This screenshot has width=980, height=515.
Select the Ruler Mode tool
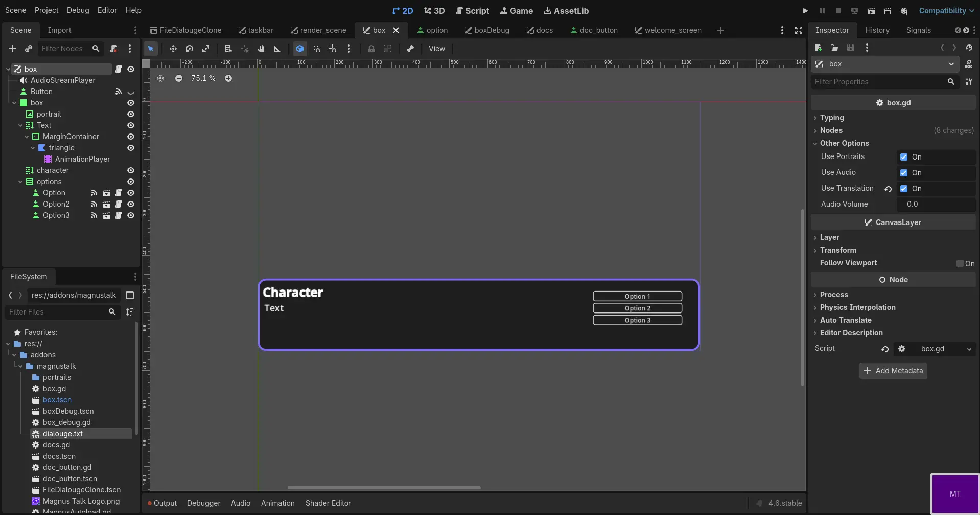(277, 49)
